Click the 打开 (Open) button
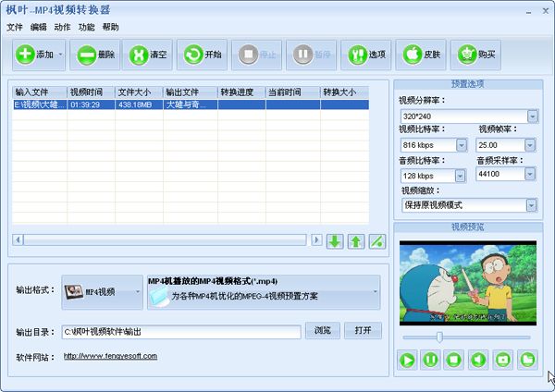The height and width of the screenshot is (392, 555). (364, 331)
